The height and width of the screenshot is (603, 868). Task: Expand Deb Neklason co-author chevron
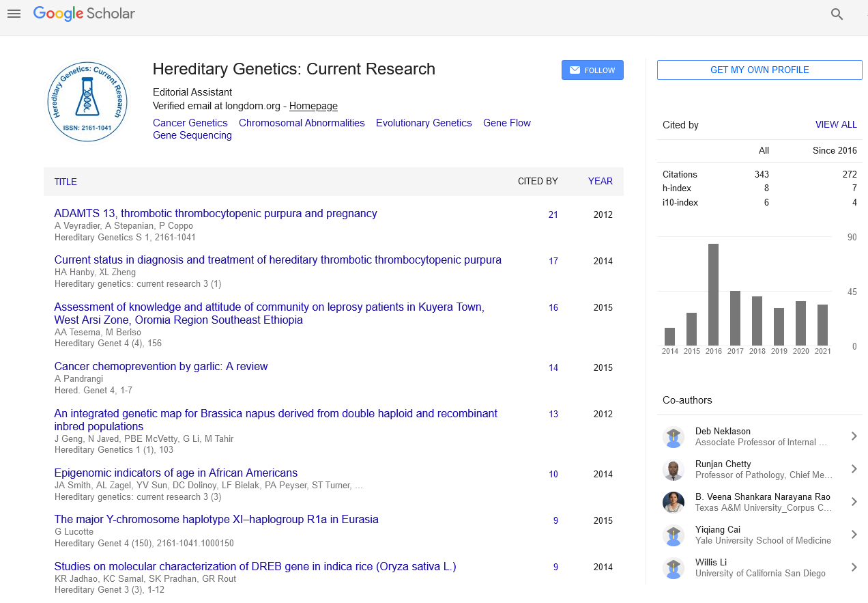(854, 436)
